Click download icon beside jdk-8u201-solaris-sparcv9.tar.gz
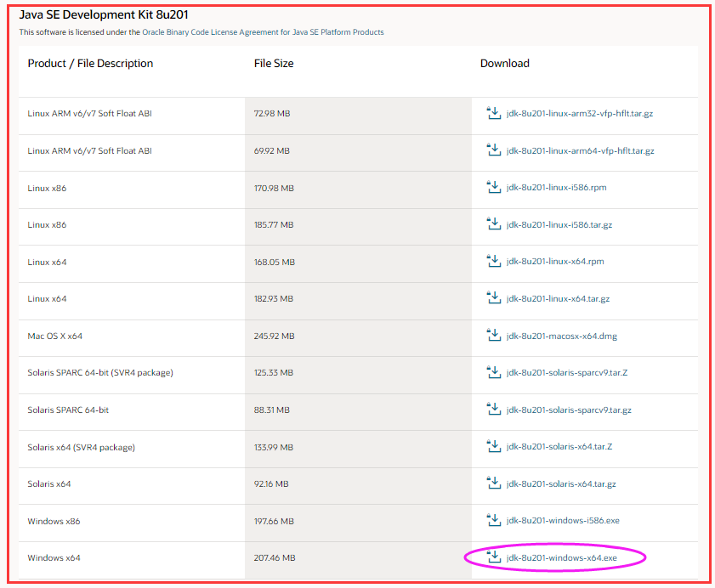The image size is (715, 588). click(493, 409)
